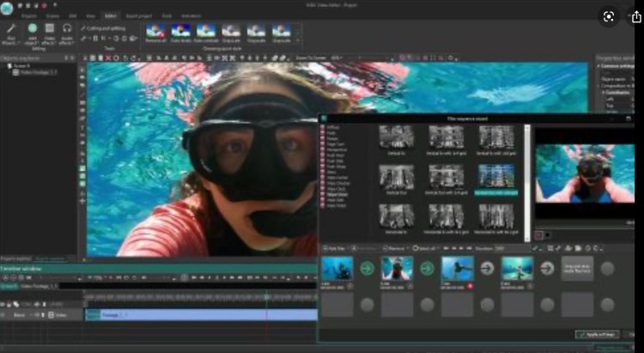
Task: Click Add files in the wizard
Action: point(334,248)
